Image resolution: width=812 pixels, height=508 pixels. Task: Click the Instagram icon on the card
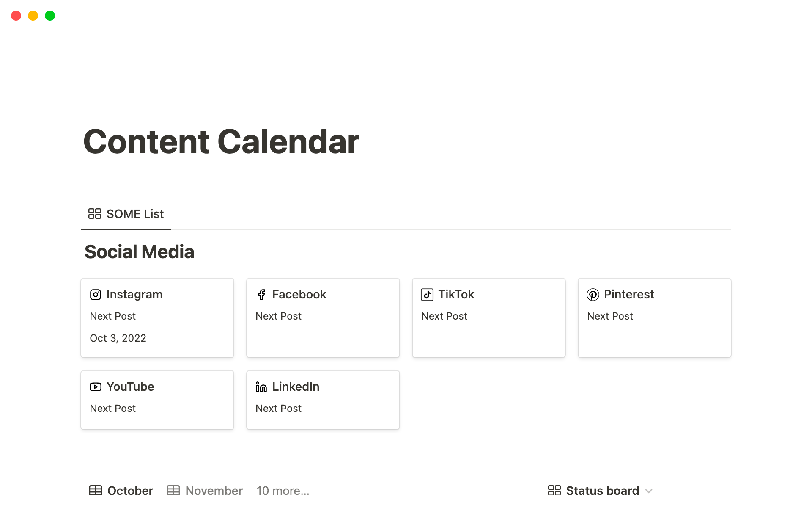pyautogui.click(x=96, y=295)
